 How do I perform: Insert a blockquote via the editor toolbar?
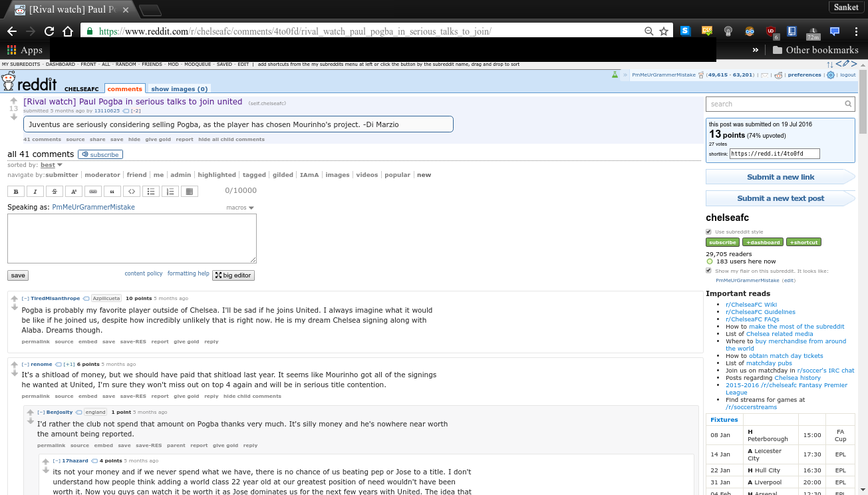112,192
